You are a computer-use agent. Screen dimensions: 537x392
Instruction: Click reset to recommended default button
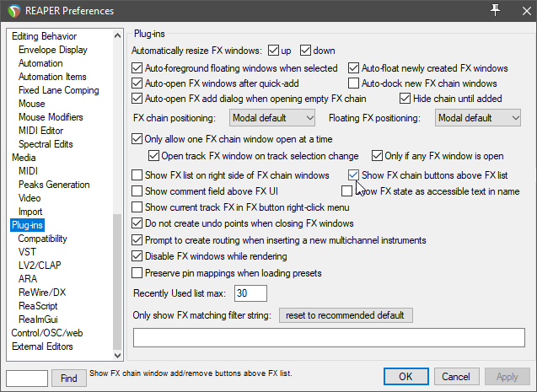click(346, 315)
